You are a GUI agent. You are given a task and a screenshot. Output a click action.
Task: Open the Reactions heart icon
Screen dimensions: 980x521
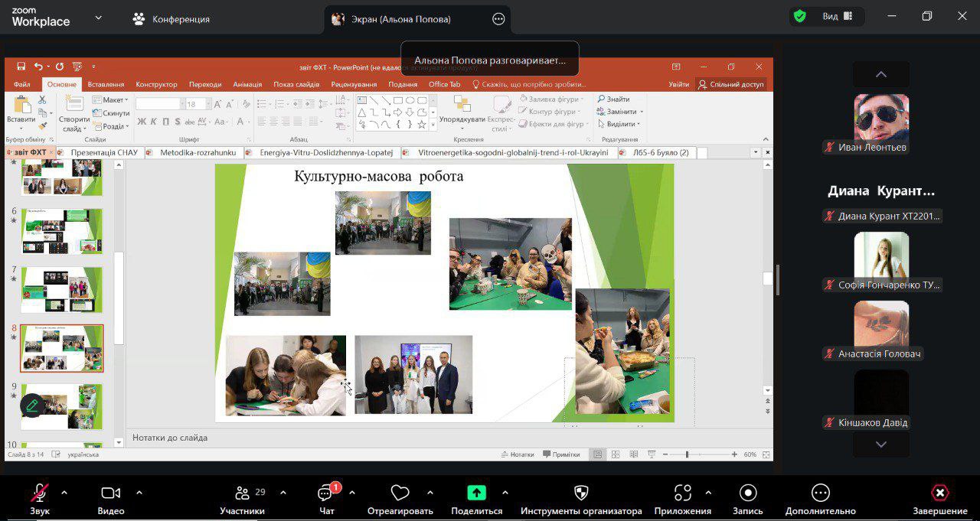(400, 493)
